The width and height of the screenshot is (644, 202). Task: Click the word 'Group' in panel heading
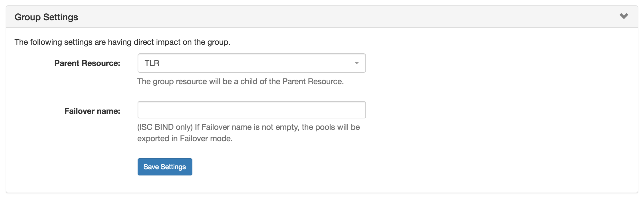point(28,17)
